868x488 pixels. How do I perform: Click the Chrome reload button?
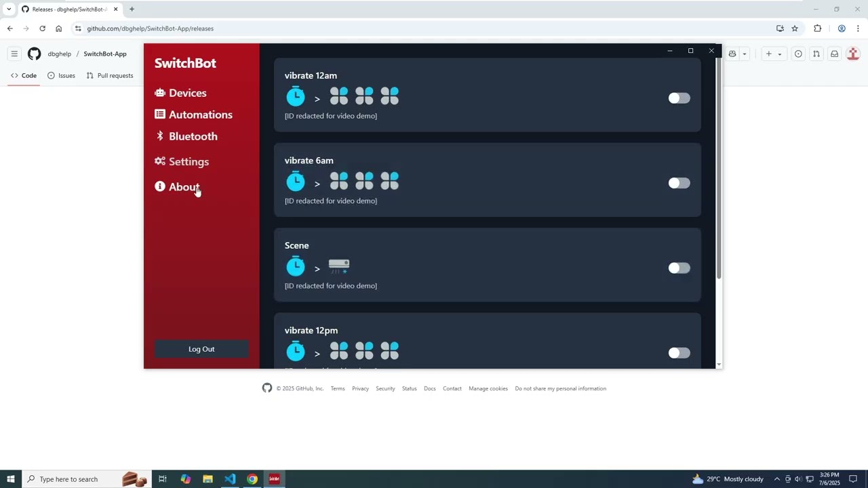point(42,28)
